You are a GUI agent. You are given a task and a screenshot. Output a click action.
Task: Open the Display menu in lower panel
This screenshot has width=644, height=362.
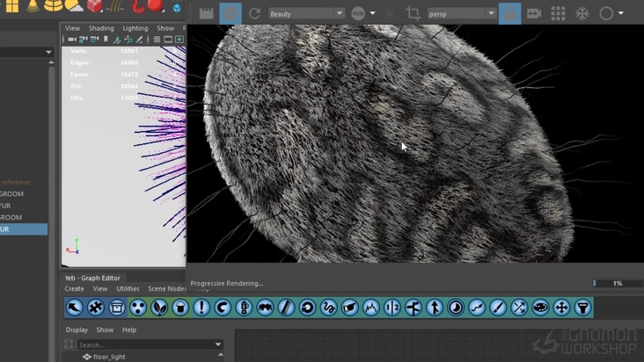(77, 329)
